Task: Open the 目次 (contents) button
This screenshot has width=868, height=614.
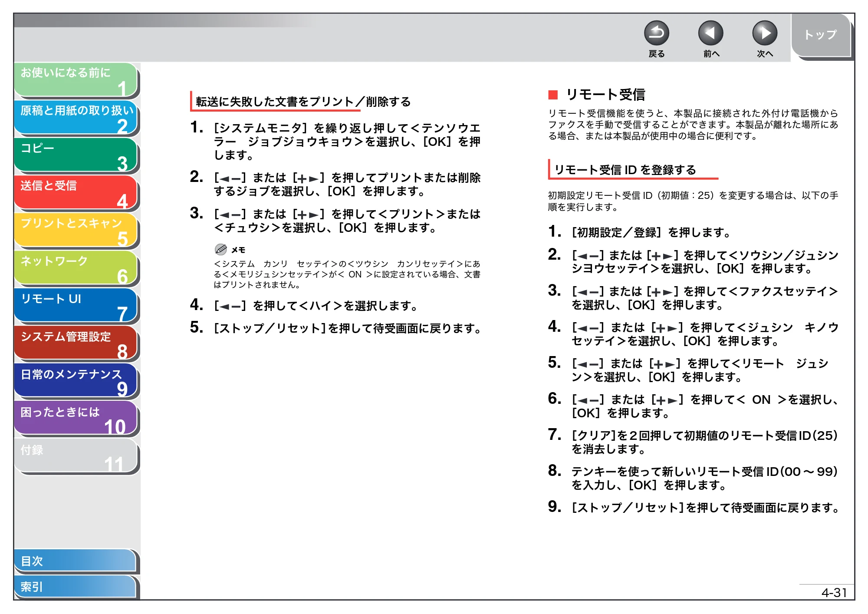Action: pyautogui.click(x=76, y=561)
